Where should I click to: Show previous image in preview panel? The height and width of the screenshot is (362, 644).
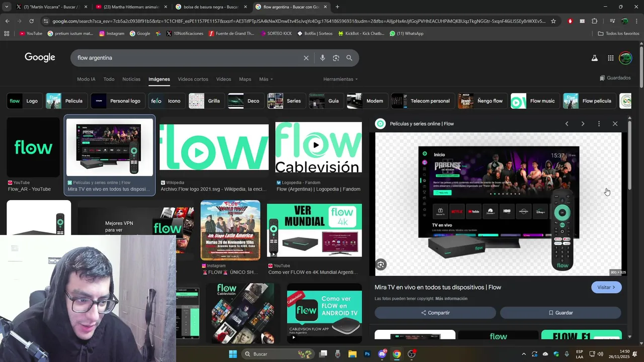(567, 124)
